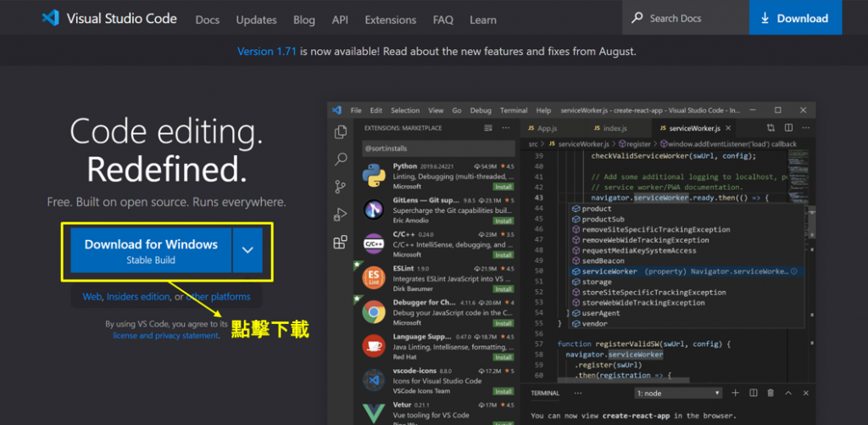
Task: Click the @sort:installs search box
Action: coord(437,148)
